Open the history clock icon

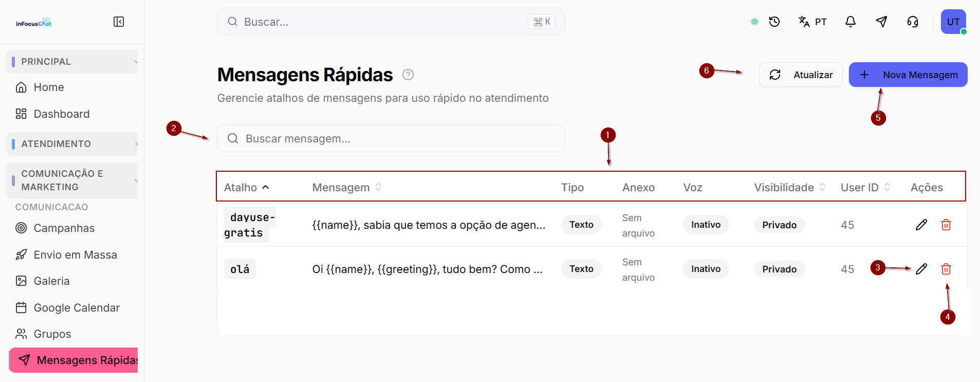point(774,22)
